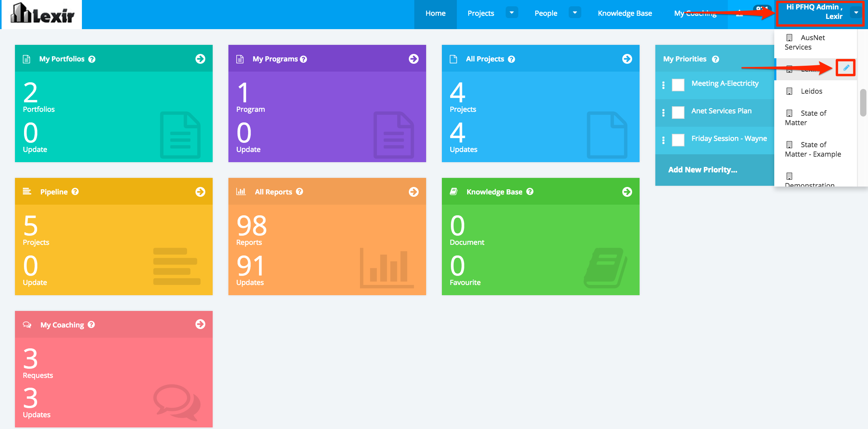
Task: Collapse the Hi PFHQ Admin account dropdown
Action: 856,13
